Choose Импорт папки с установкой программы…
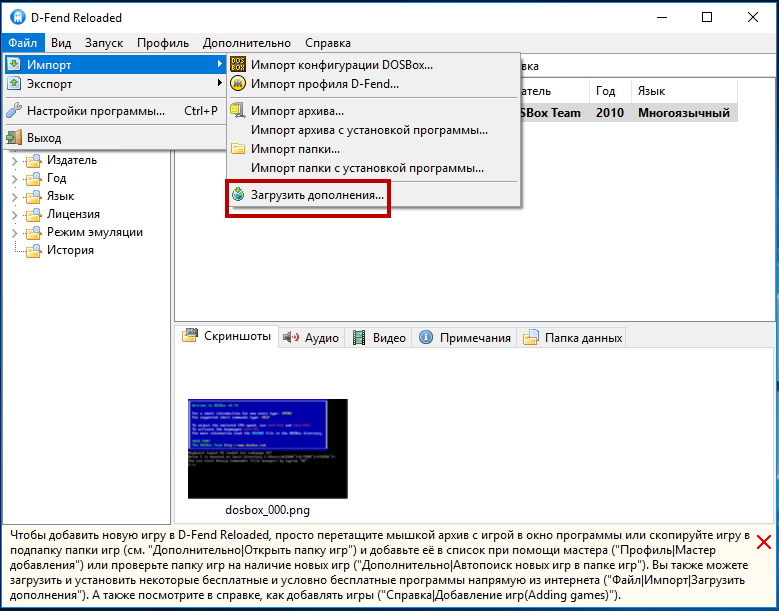Viewport: 779px width, 611px height. [x=374, y=168]
